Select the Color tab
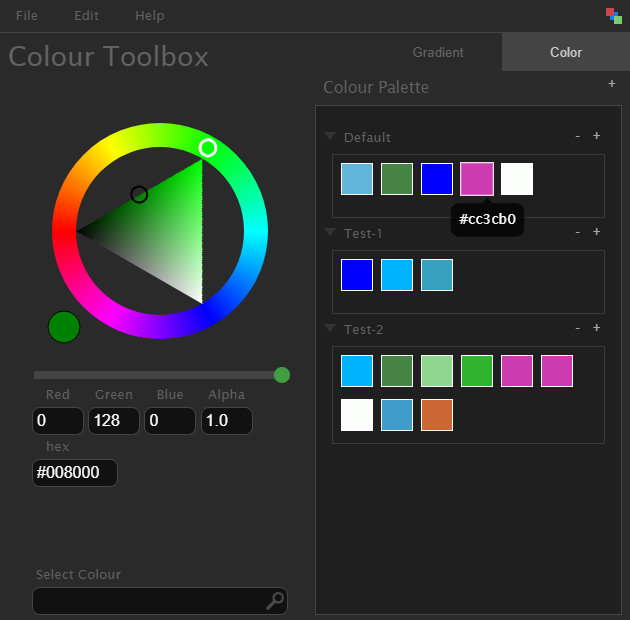This screenshot has height=620, width=630. click(x=566, y=52)
